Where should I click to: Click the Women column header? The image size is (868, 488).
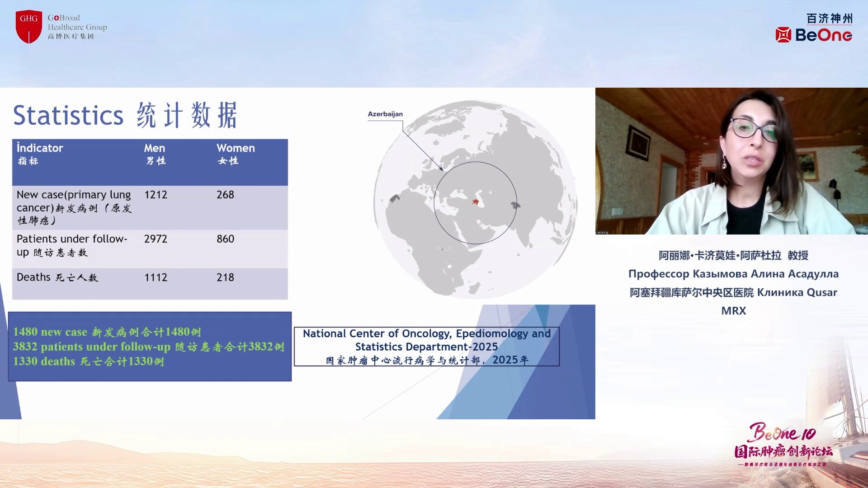coord(236,154)
